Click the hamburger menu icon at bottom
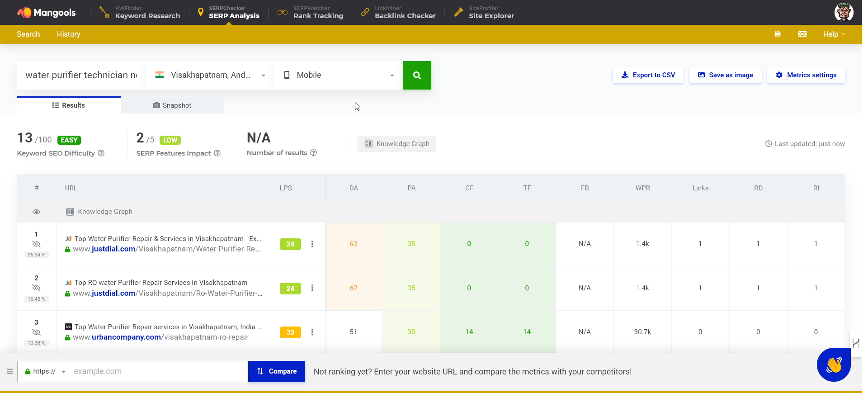The width and height of the screenshot is (868, 393). pyautogui.click(x=10, y=371)
